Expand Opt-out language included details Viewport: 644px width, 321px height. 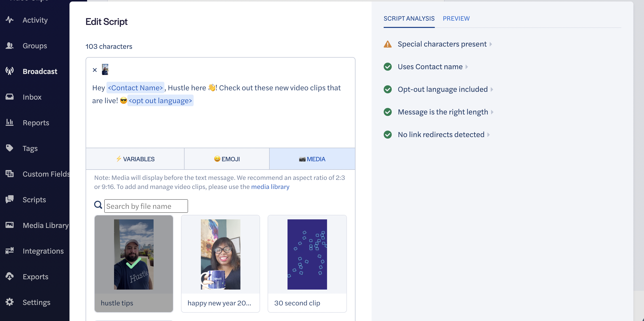[x=492, y=89]
